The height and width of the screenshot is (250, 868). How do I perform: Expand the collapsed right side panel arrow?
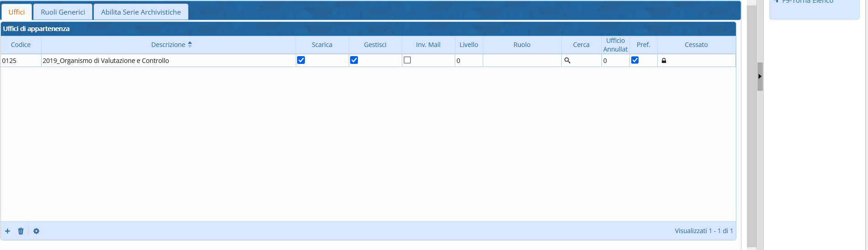(x=760, y=77)
